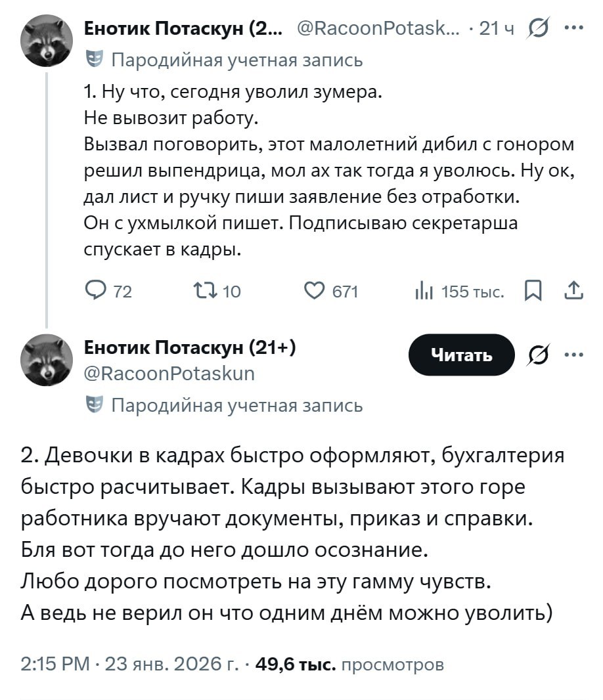Image resolution: width=603 pixels, height=700 pixels.
Task: Follow the account with Читать button
Action: point(461,355)
